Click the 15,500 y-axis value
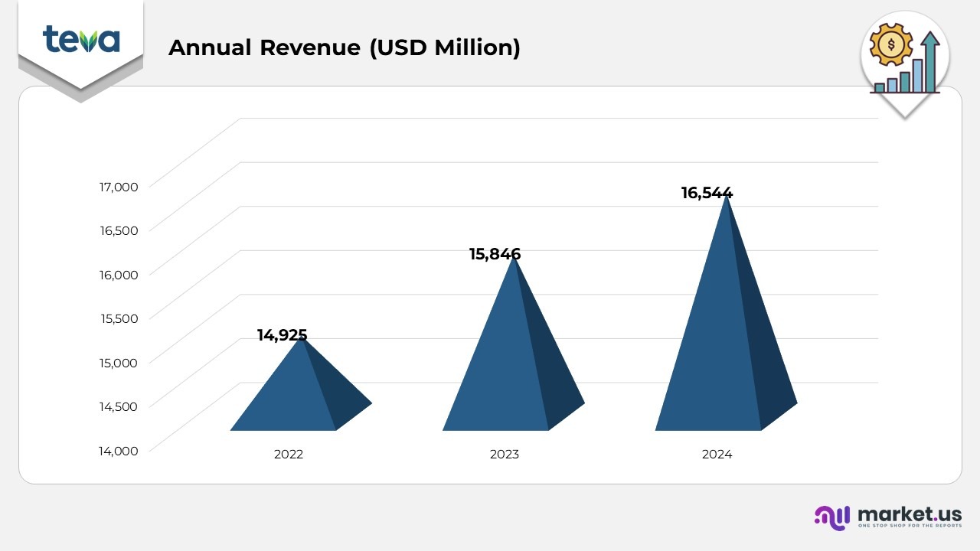 119,318
